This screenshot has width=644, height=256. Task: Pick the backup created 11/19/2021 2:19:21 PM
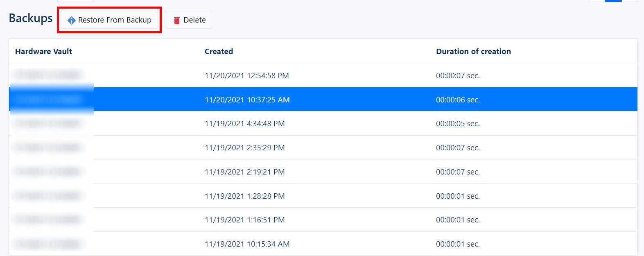(x=244, y=172)
